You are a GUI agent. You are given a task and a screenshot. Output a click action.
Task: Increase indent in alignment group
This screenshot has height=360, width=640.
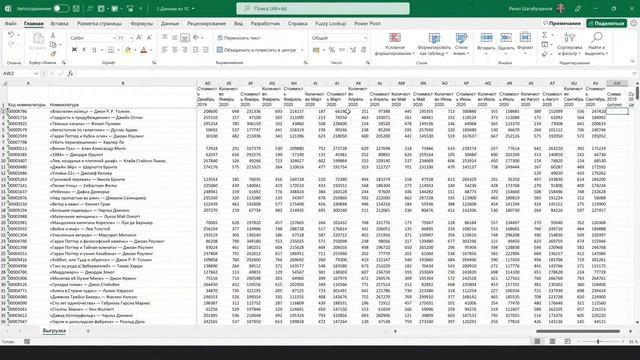[x=206, y=50]
